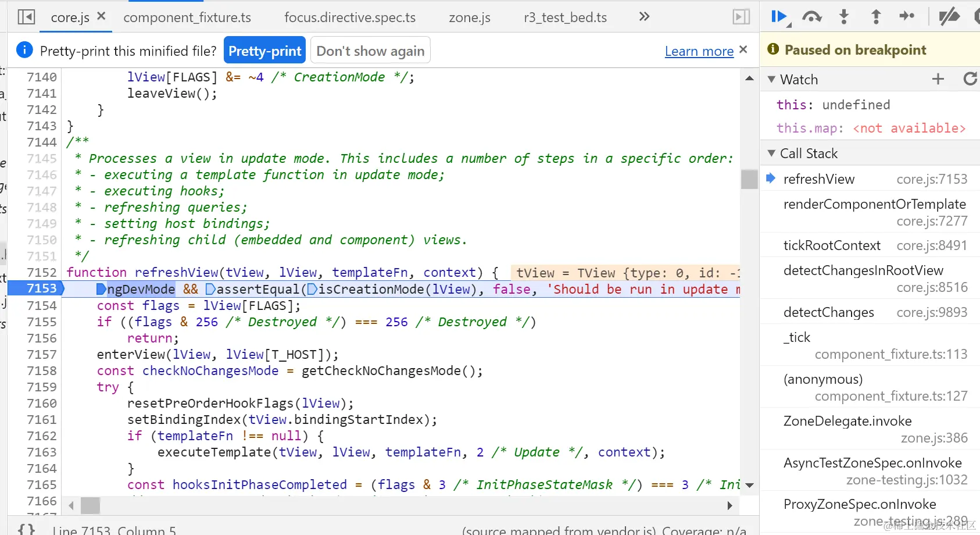The image size is (980, 535).
Task: Select the detectChanges stack frame
Action: click(x=870, y=312)
